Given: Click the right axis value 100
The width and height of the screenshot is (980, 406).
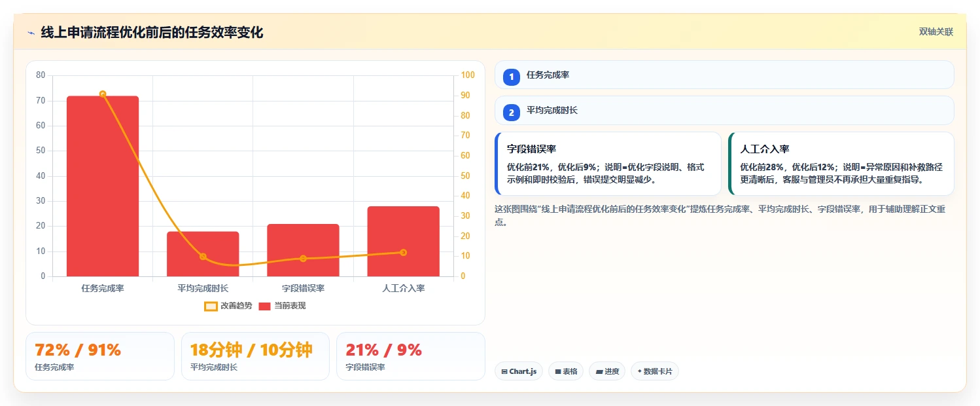Looking at the screenshot, I should pos(467,75).
